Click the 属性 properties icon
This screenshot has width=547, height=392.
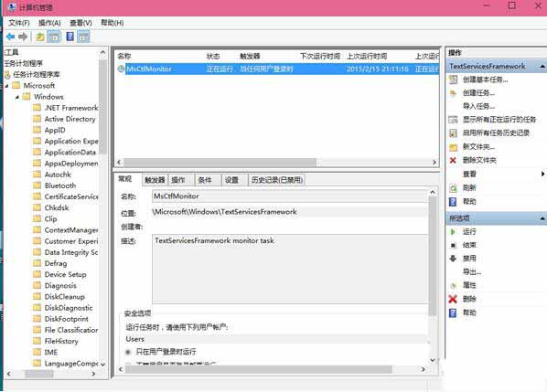453,286
